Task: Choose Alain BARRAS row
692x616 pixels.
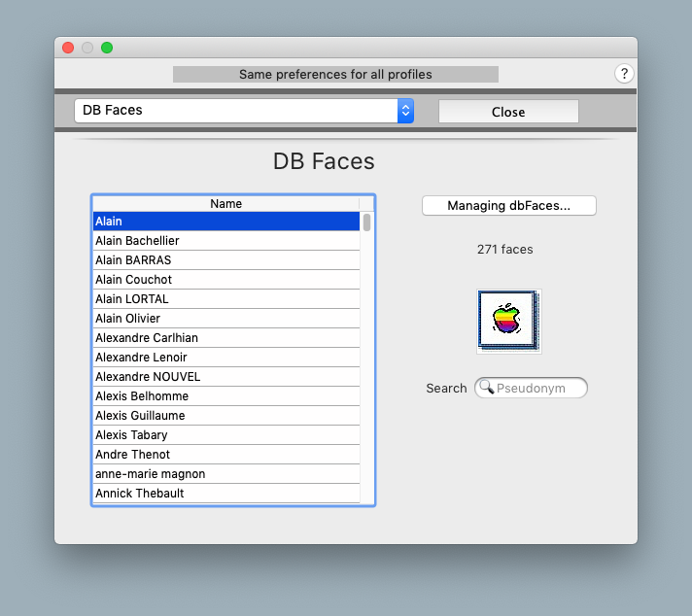Action: point(225,260)
